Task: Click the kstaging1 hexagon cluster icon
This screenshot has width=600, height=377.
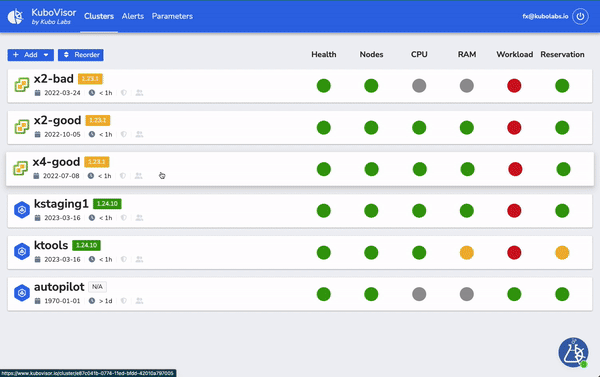Action: [x=22, y=210]
